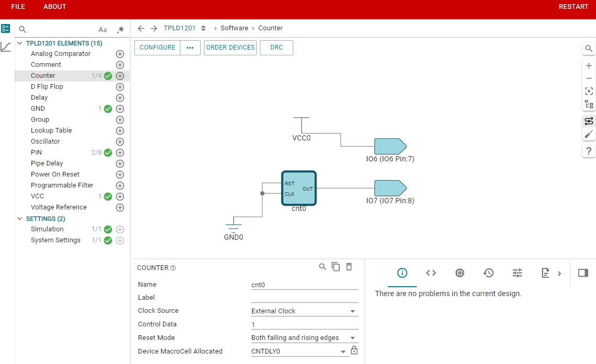The image size is (596, 364).
Task: Add an Oscillator element
Action: (120, 142)
